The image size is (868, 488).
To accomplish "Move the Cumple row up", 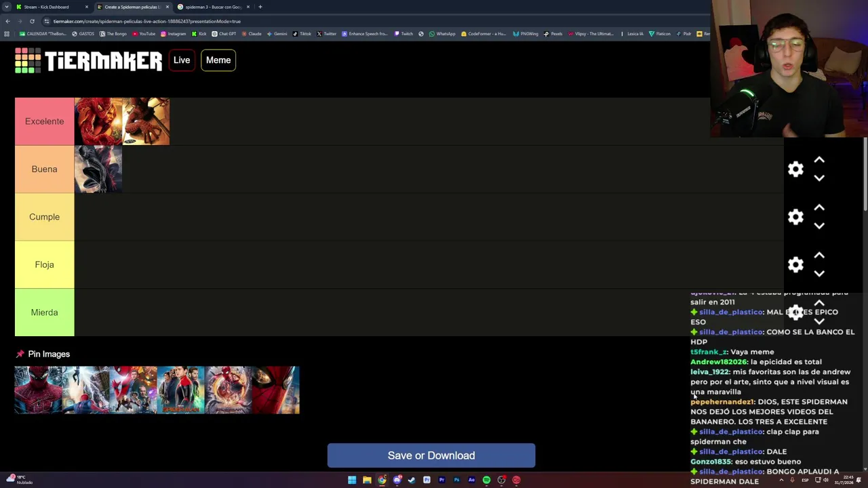I will click(819, 208).
